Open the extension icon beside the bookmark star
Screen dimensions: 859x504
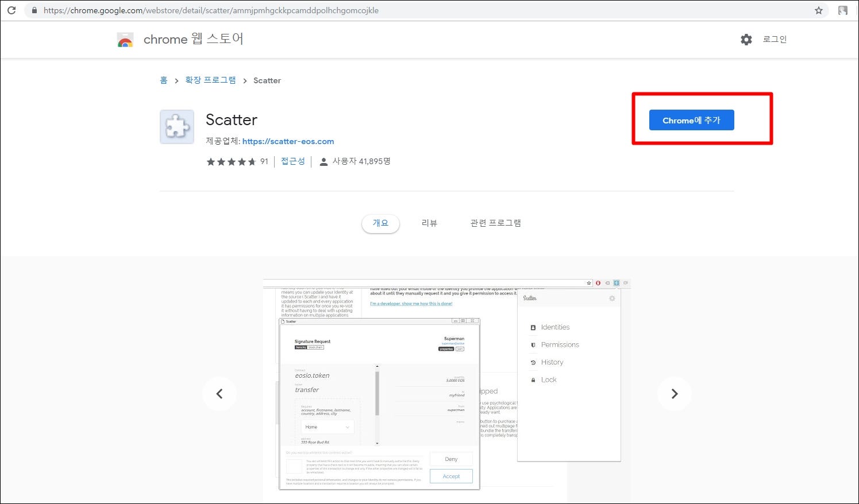843,10
